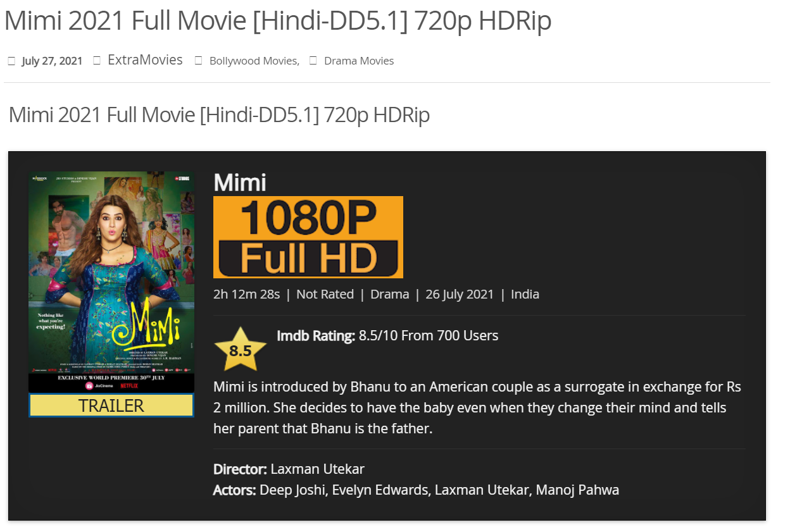Screen dimensions: 809x532
Task: Click the calendar icon before July 27, 2021
Action: [11, 61]
